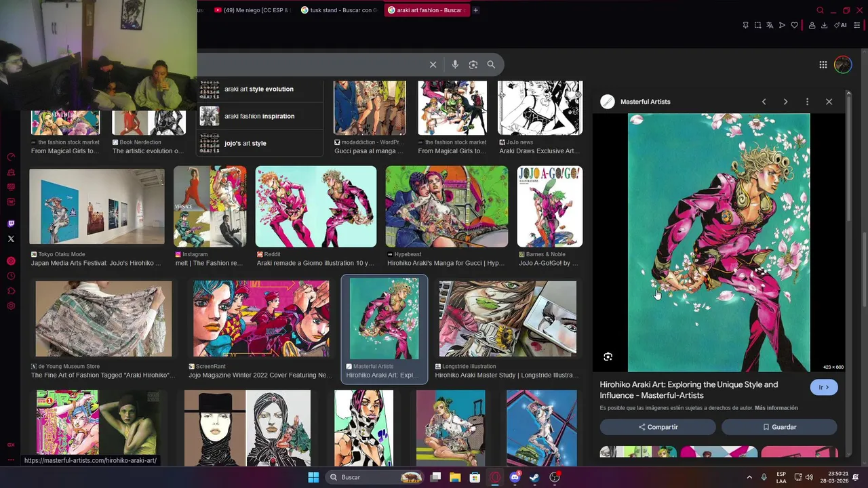Click the large Giorno preview image
The width and height of the screenshot is (868, 488).
click(x=719, y=243)
